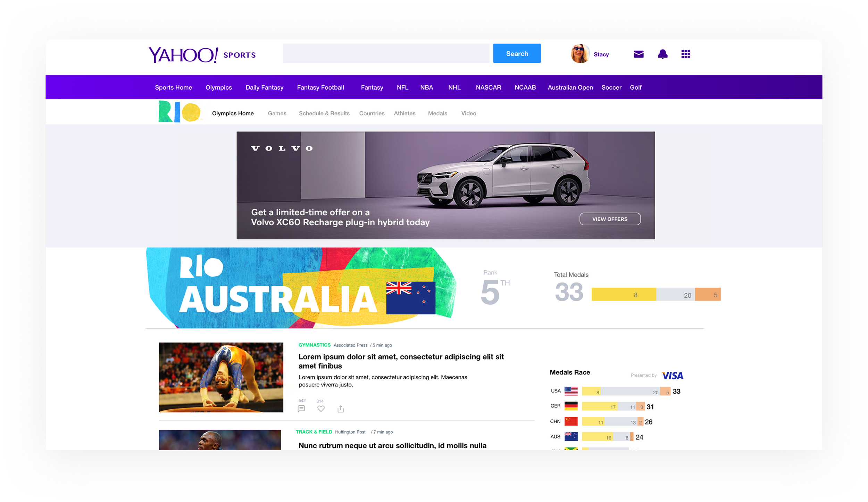Open the GYMNASTICS category link
The width and height of the screenshot is (868, 502).
coord(314,345)
